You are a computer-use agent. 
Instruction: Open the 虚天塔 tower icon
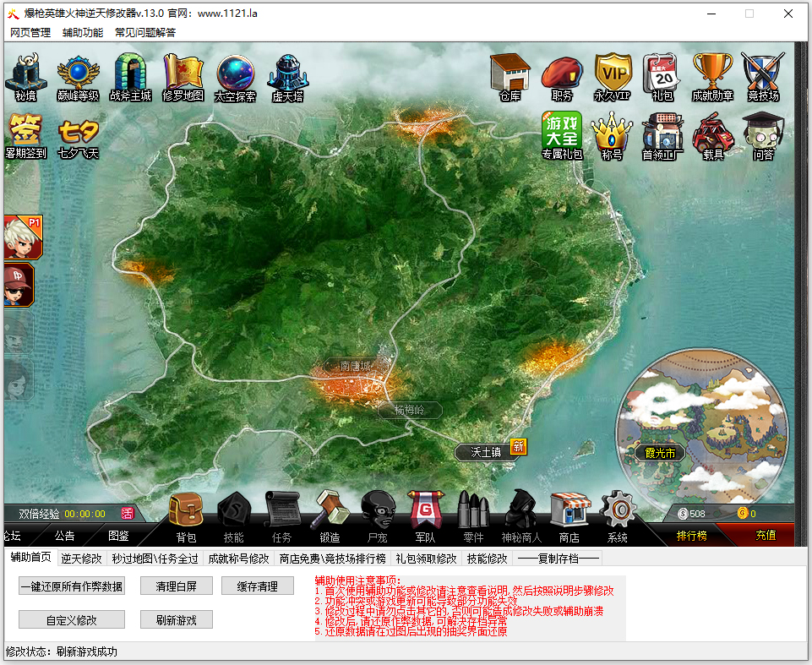[x=288, y=77]
